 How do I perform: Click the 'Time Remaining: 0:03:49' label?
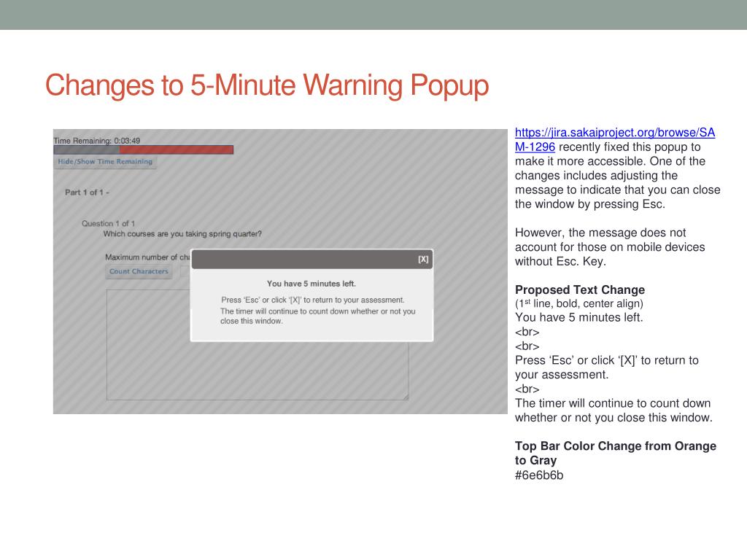(97, 141)
